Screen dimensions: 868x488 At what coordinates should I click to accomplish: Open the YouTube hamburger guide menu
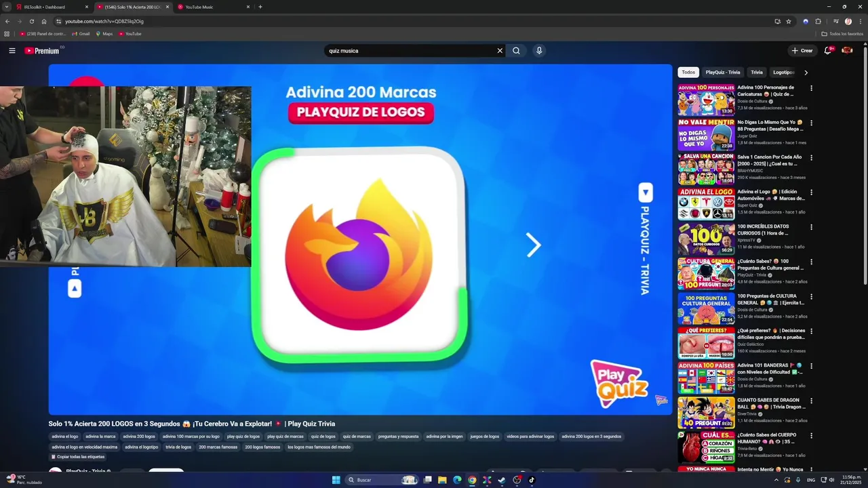[12, 51]
